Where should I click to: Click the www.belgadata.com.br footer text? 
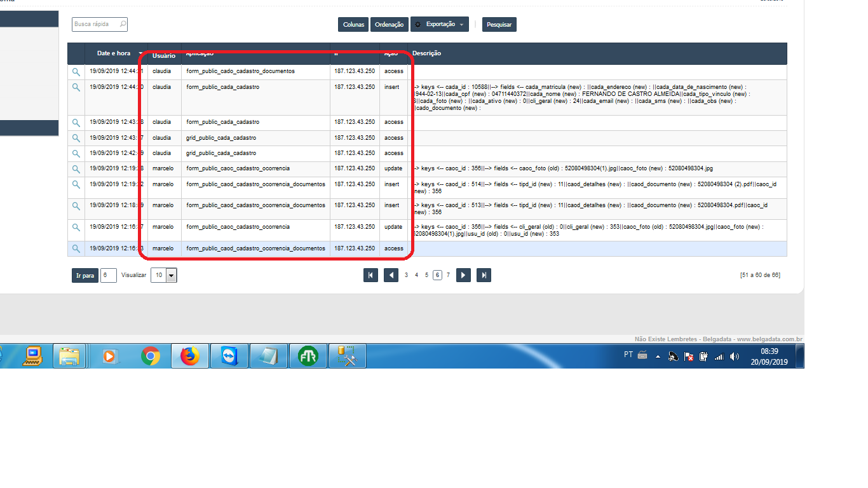click(770, 339)
